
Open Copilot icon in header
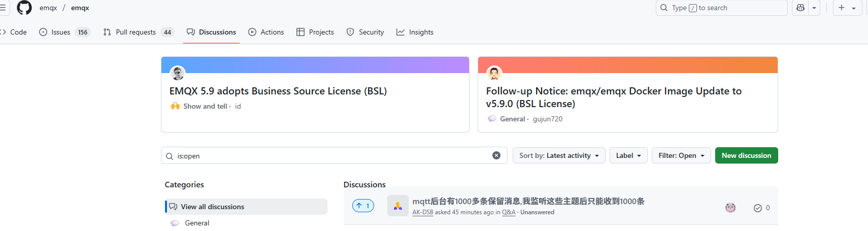(x=800, y=8)
